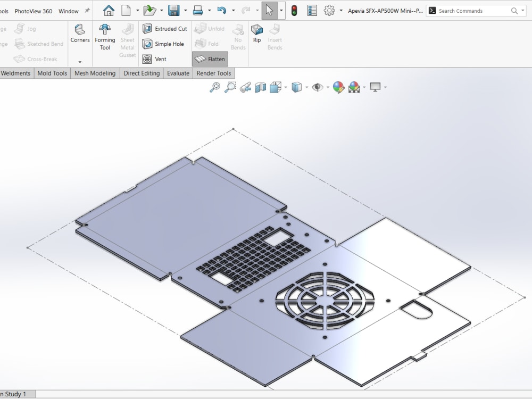Expand the Hide/Show Items dropdown arrow

tap(328, 87)
